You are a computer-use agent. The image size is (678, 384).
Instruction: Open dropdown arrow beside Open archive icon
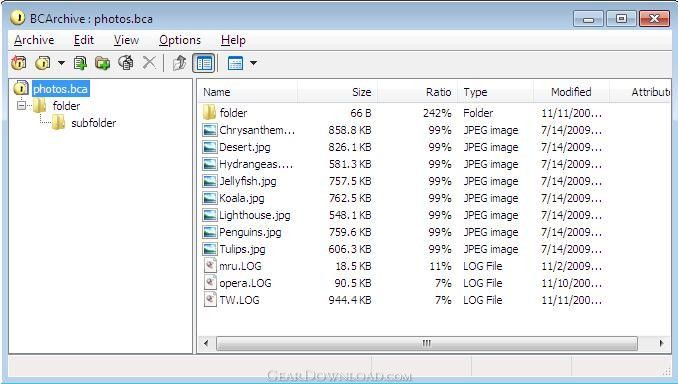coord(61,63)
